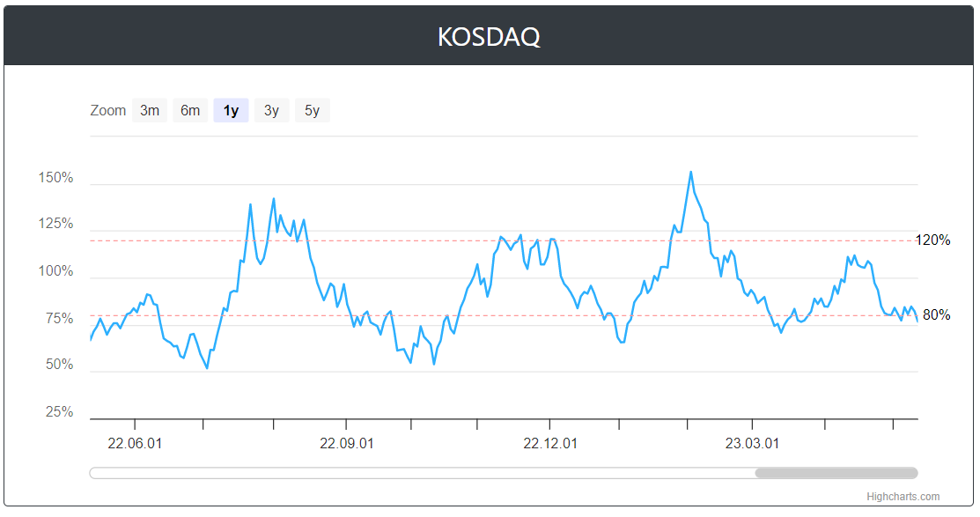Click the 75% y-axis label
The image size is (980, 517).
[x=59, y=319]
